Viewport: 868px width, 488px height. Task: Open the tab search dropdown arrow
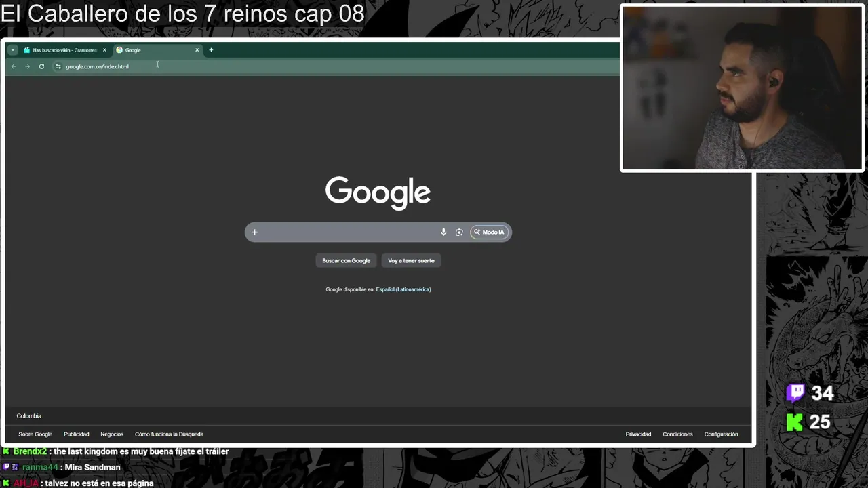pyautogui.click(x=12, y=50)
